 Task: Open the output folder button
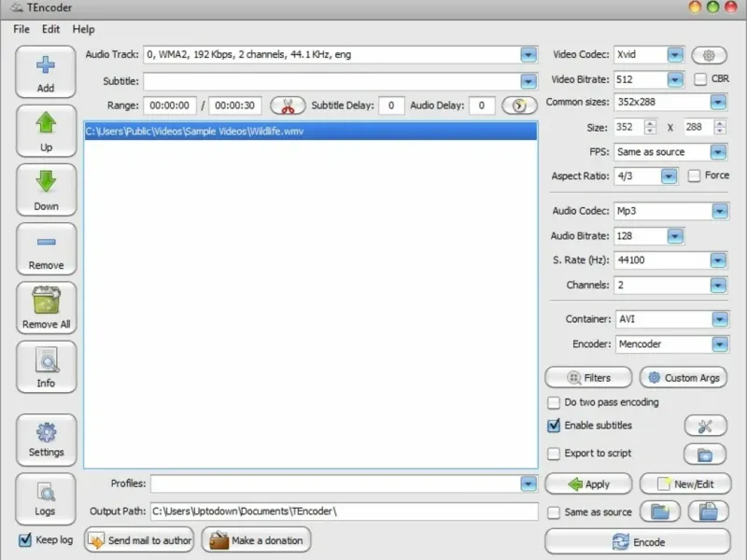pos(709,511)
